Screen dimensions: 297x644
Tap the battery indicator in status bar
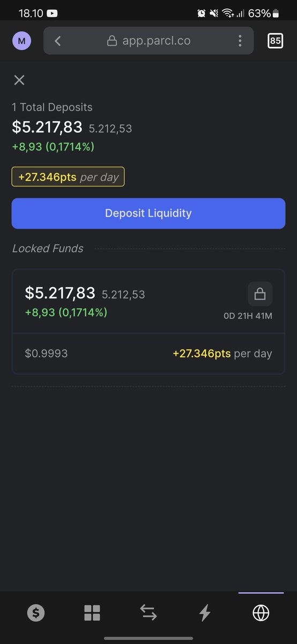tap(276, 13)
